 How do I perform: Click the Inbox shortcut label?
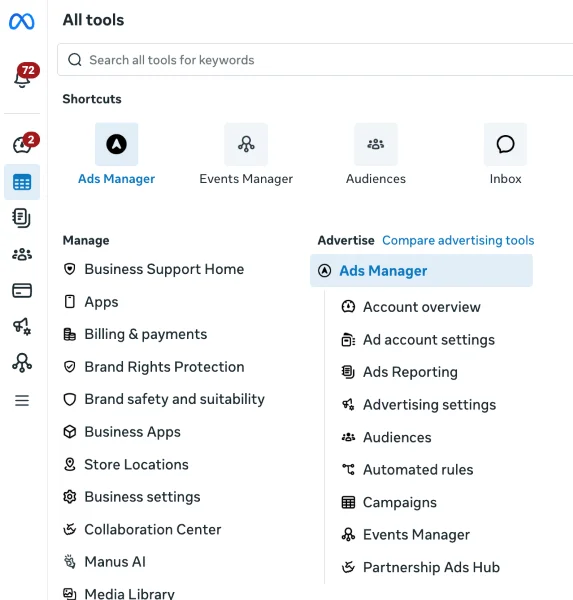click(x=505, y=179)
